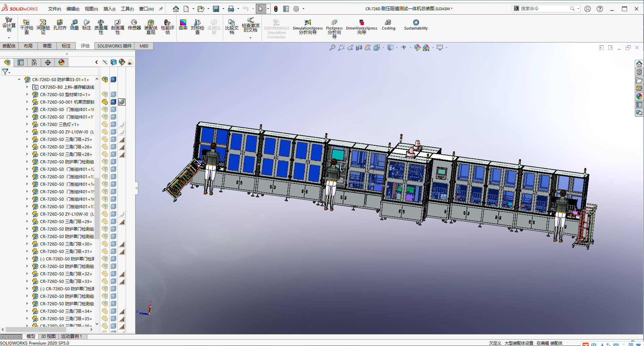Toggle the Curvature (曲率) display
This screenshot has width=644, height=346.
[183, 25]
